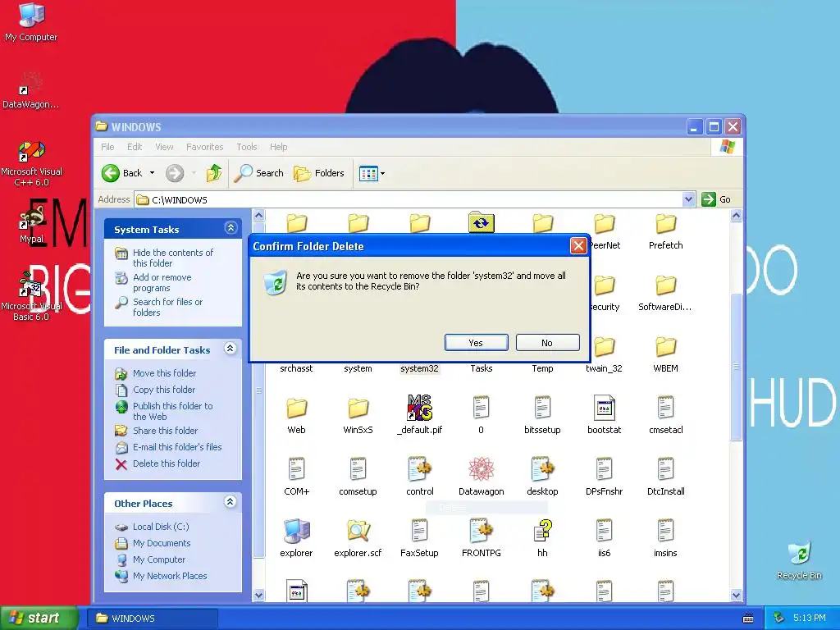Select the explorer application icon
The image size is (840, 630).
pos(296,531)
